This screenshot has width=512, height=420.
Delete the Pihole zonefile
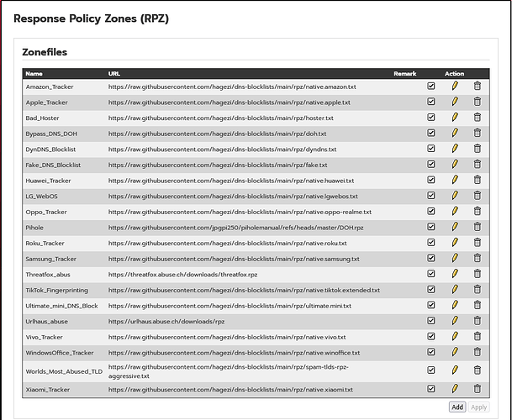click(477, 227)
